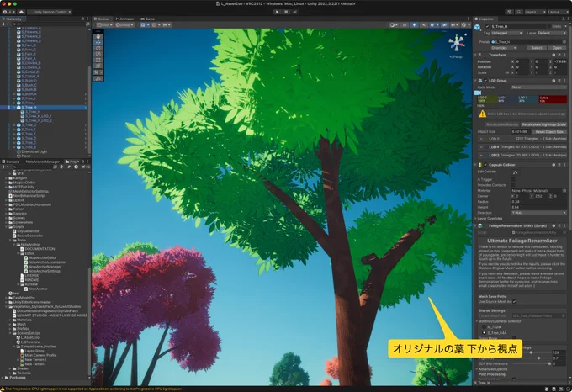572x392 pixels.
Task: Toggle the LOD Group enabled checkbox
Action: (x=485, y=81)
